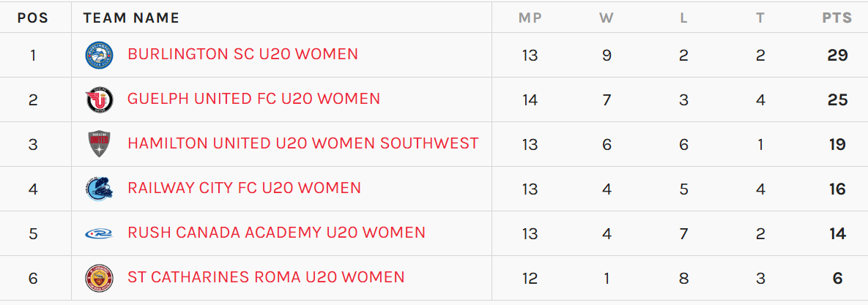Click the Railway City FC train logo

coord(99,189)
